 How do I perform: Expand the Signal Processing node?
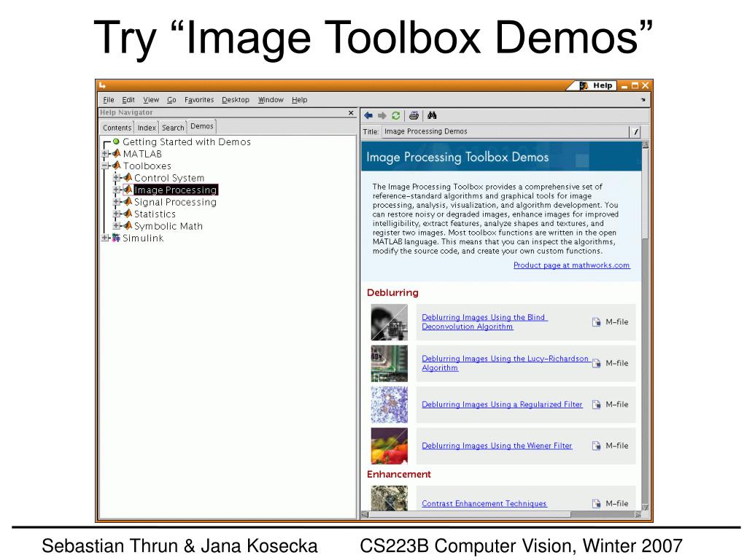coord(116,202)
